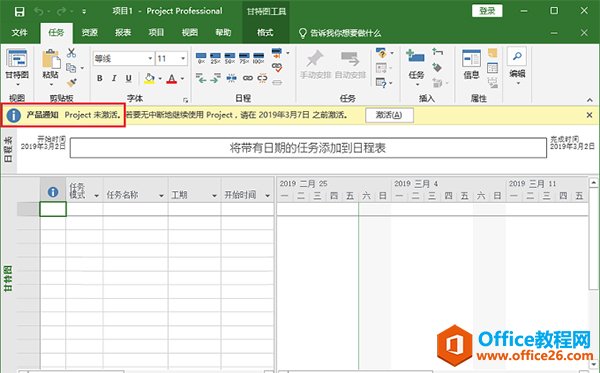Viewport: 600px width, 373px height.
Task: Switch to the 视图 View tab
Action: 190,33
